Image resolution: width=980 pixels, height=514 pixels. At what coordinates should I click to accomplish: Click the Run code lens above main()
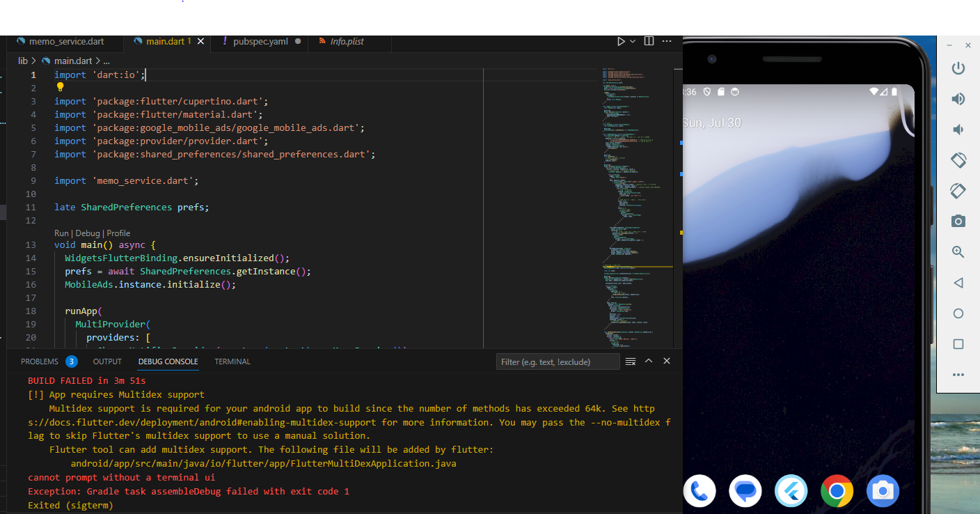pos(61,233)
